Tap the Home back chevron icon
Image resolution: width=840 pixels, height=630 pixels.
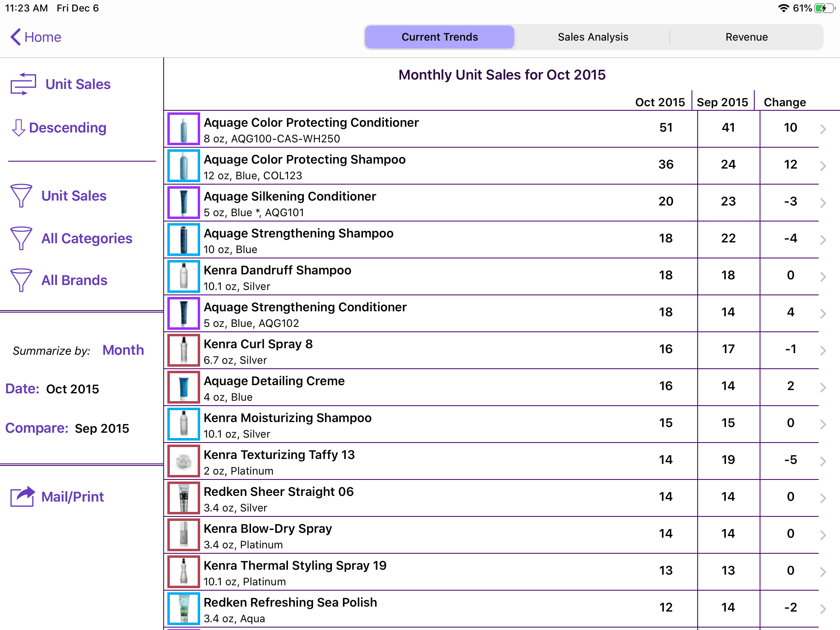(16, 37)
